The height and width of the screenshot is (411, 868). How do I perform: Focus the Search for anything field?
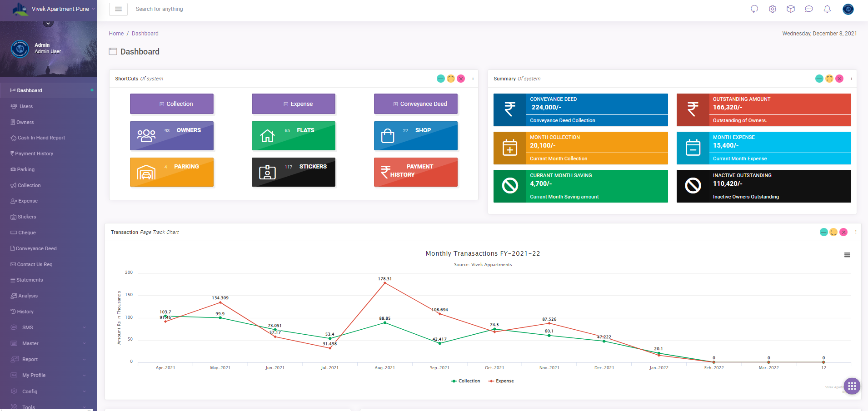tap(205, 9)
